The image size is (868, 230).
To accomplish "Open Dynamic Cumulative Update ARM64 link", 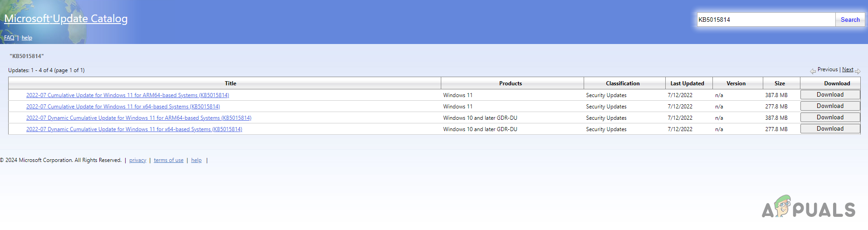I will (x=139, y=118).
